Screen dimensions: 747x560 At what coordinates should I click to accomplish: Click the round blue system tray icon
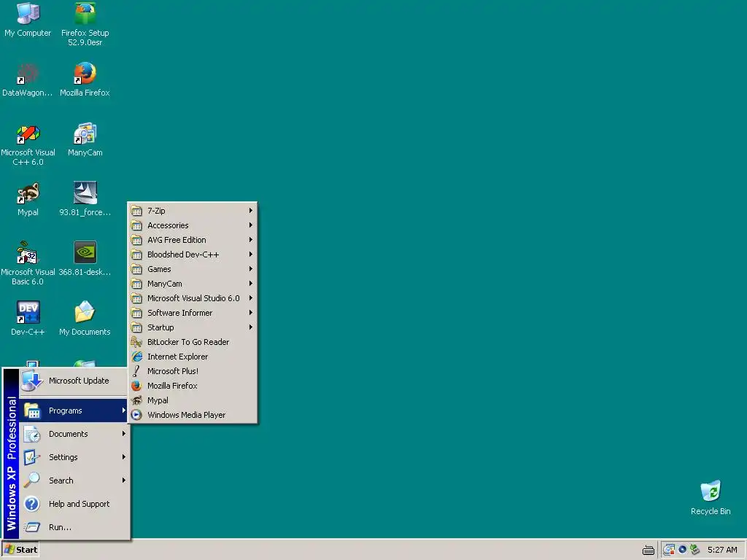(x=682, y=550)
